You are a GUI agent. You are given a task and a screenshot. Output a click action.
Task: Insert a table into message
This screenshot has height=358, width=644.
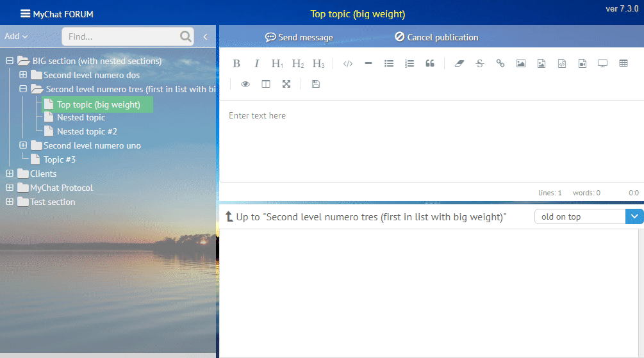point(623,63)
